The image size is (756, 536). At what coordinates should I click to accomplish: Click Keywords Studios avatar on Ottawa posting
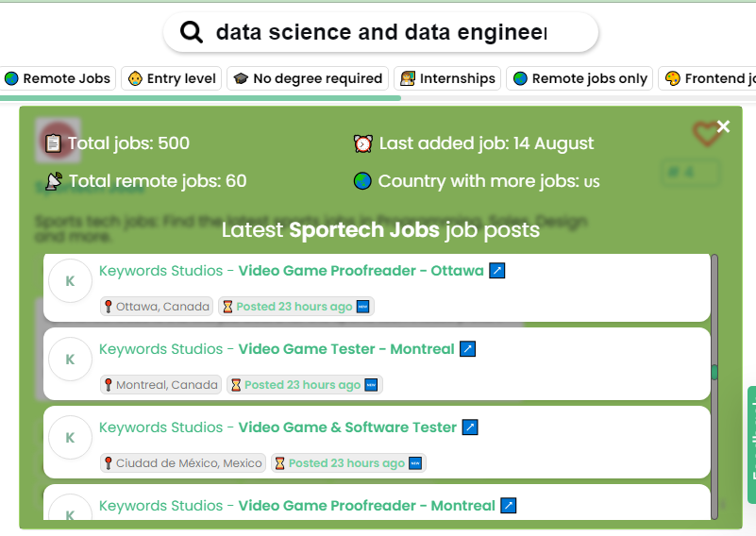point(70,281)
